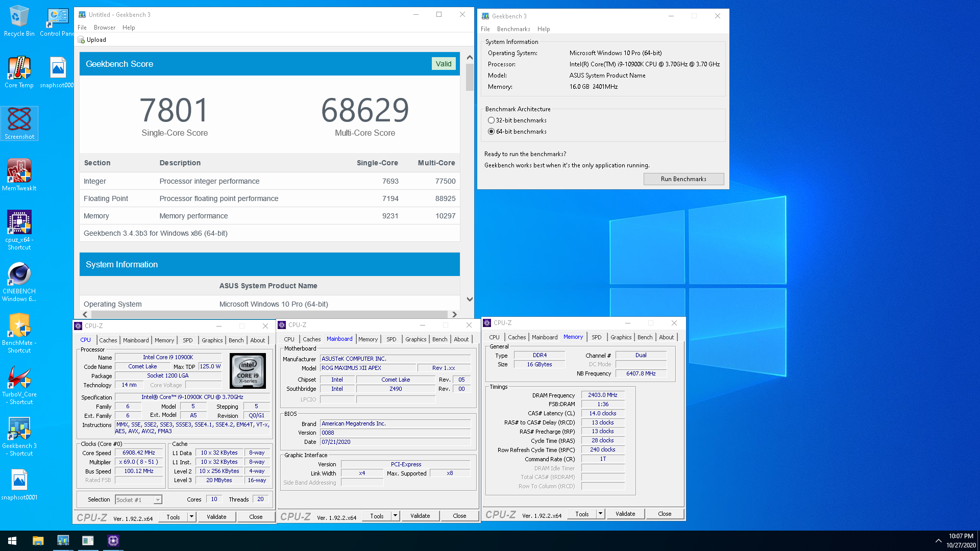The height and width of the screenshot is (551, 980).
Task: Click Untitled Geekbench 3 results window icon
Action: click(82, 15)
